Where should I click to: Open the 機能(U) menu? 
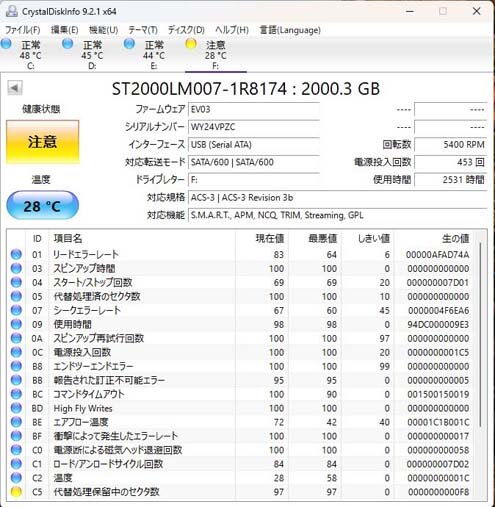(104, 30)
